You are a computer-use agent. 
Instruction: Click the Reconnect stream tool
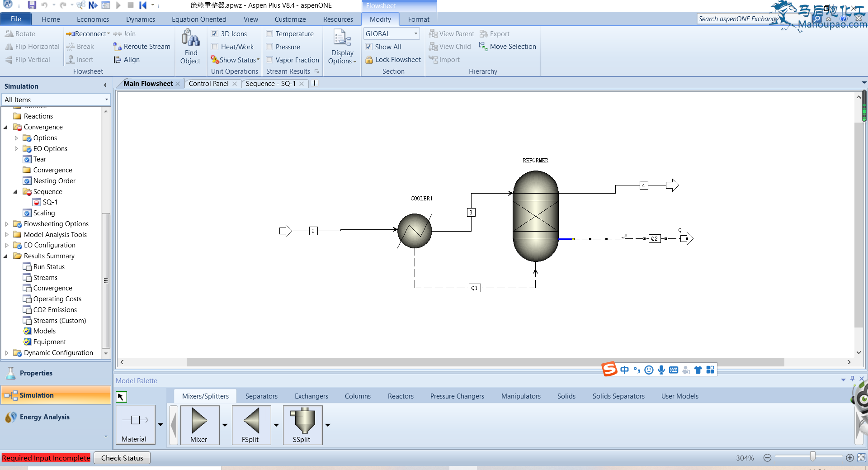[88, 34]
